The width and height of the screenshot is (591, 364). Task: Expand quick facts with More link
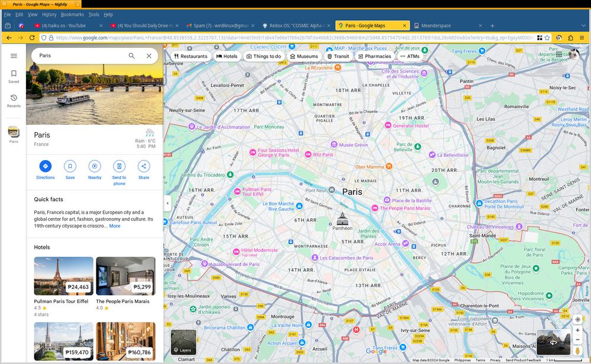tap(115, 226)
